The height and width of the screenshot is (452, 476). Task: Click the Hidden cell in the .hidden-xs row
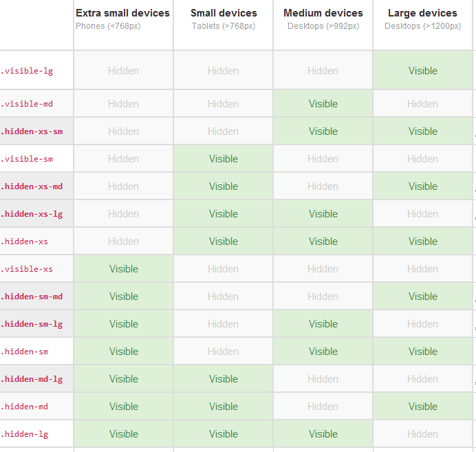pos(123,241)
